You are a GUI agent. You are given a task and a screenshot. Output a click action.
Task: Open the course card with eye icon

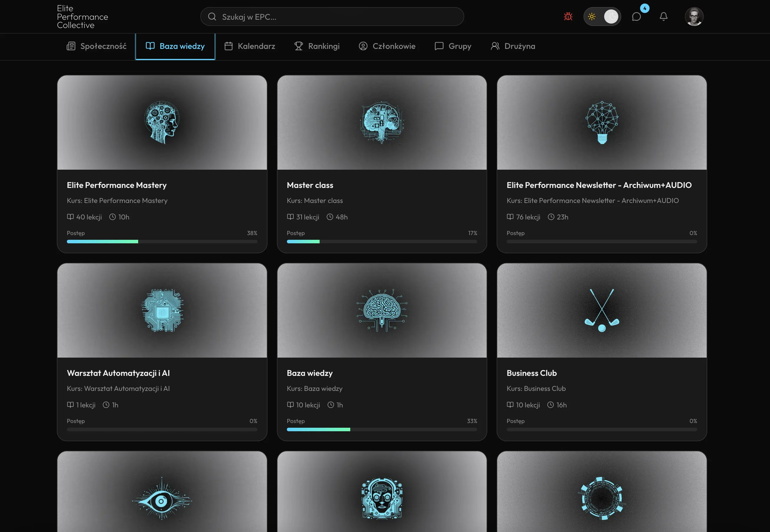162,492
